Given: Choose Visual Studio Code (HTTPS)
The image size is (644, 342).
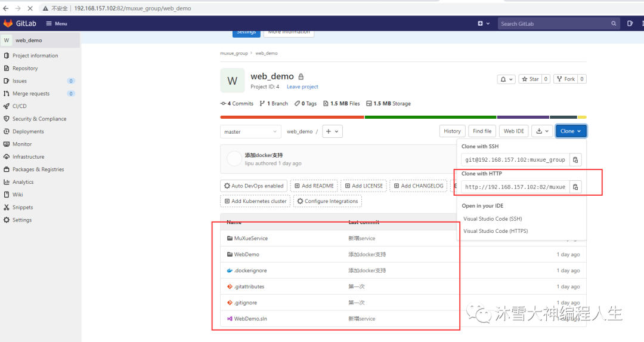Looking at the screenshot, I should [496, 231].
